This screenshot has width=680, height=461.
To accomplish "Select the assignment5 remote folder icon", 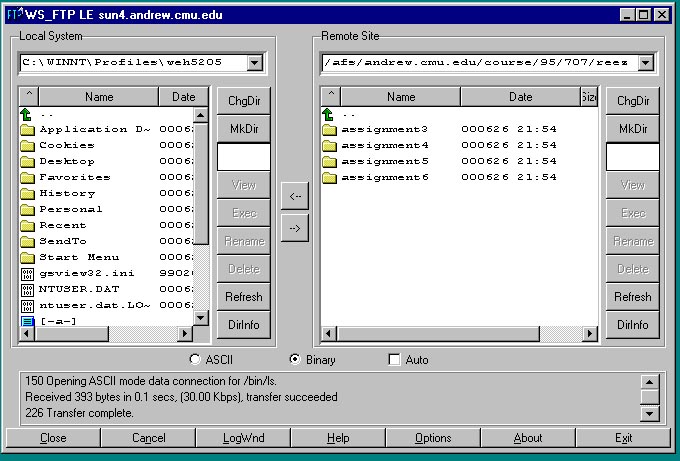I will click(x=330, y=161).
